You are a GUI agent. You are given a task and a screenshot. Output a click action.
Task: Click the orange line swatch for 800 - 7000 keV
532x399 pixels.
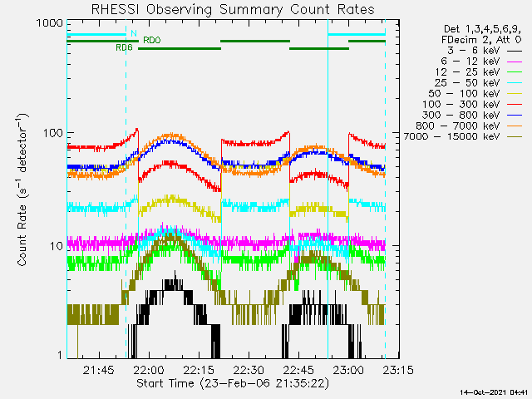click(515, 126)
